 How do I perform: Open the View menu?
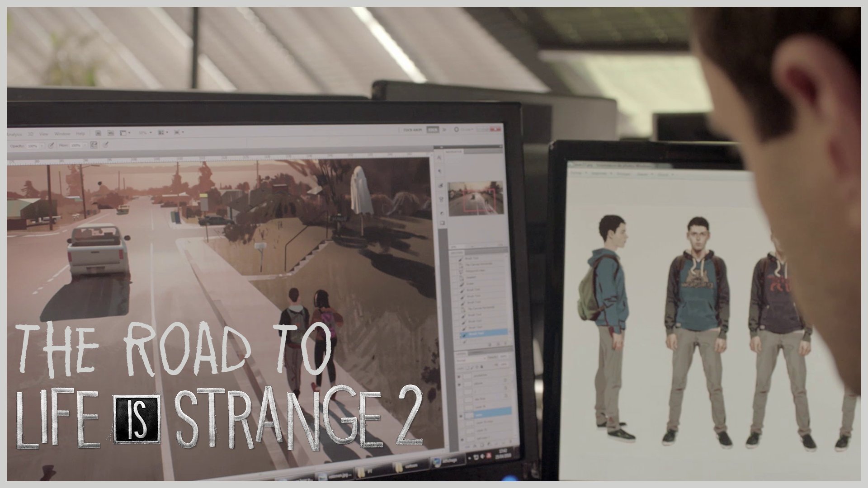coord(44,134)
